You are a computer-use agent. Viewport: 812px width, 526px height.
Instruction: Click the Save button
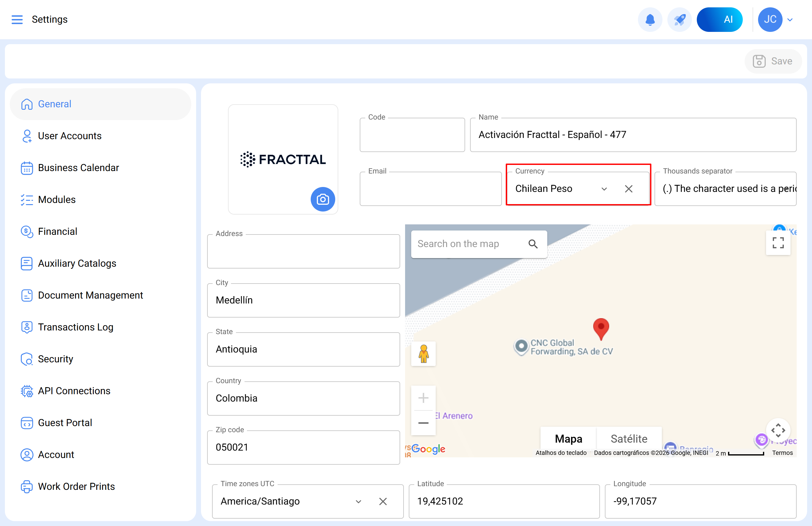tap(773, 61)
